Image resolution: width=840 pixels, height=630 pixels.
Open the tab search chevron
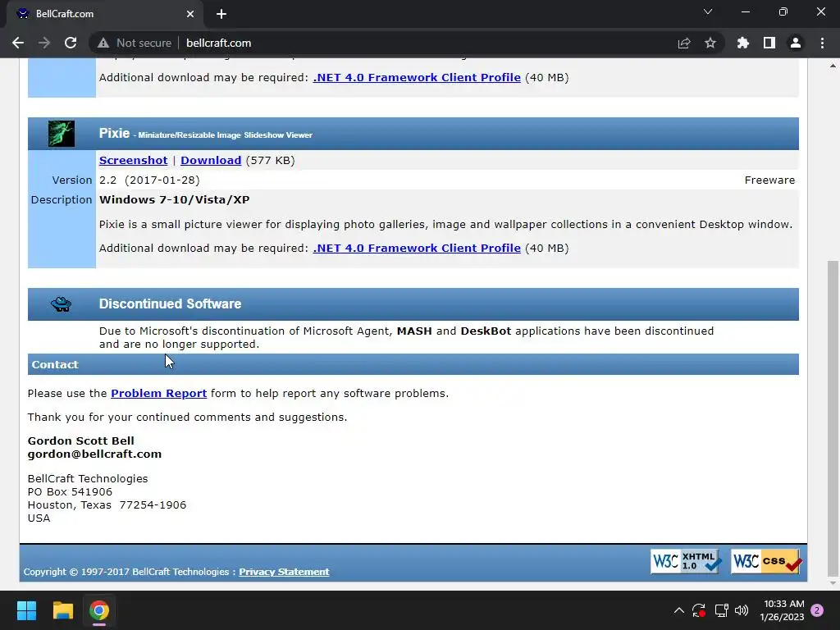coord(708,11)
